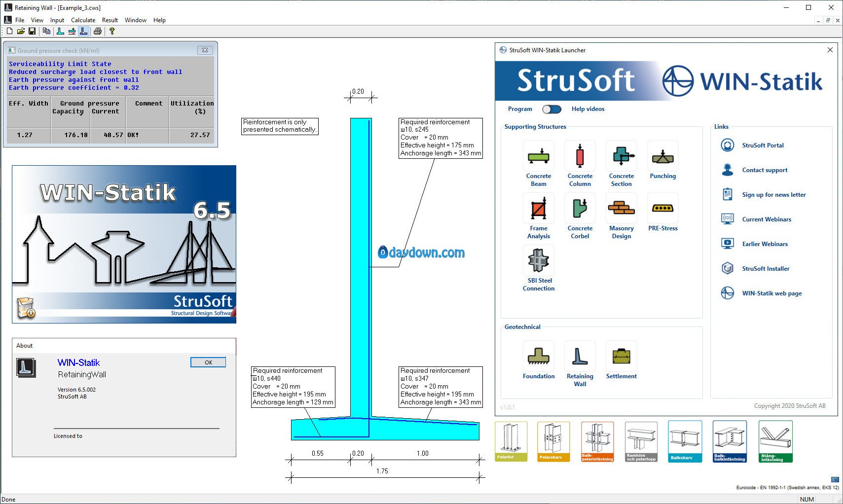Select the Program label in launcher
Image resolution: width=843 pixels, height=504 pixels.
(x=520, y=109)
